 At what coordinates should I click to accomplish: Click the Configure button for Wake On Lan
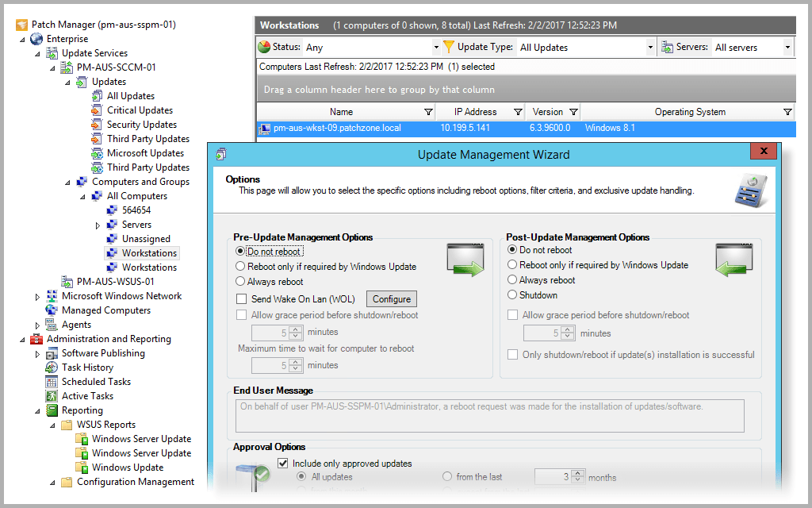(391, 298)
